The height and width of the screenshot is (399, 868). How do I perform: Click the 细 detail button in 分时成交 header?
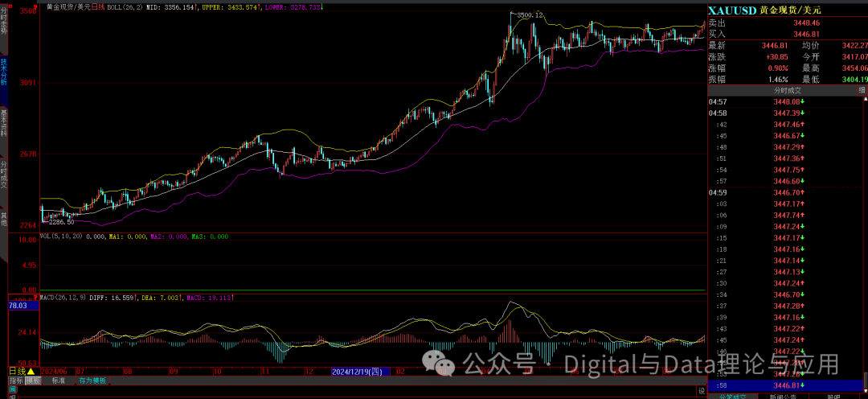[862, 90]
